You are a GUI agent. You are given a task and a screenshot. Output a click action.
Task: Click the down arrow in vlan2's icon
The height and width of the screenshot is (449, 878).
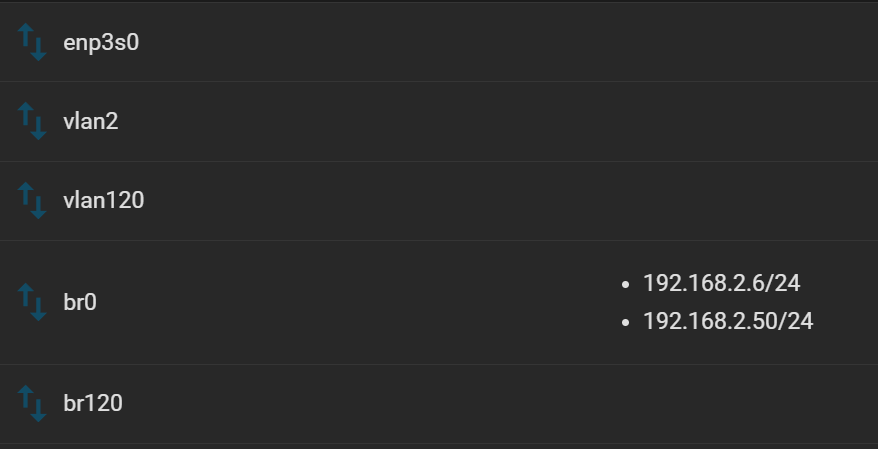38,128
